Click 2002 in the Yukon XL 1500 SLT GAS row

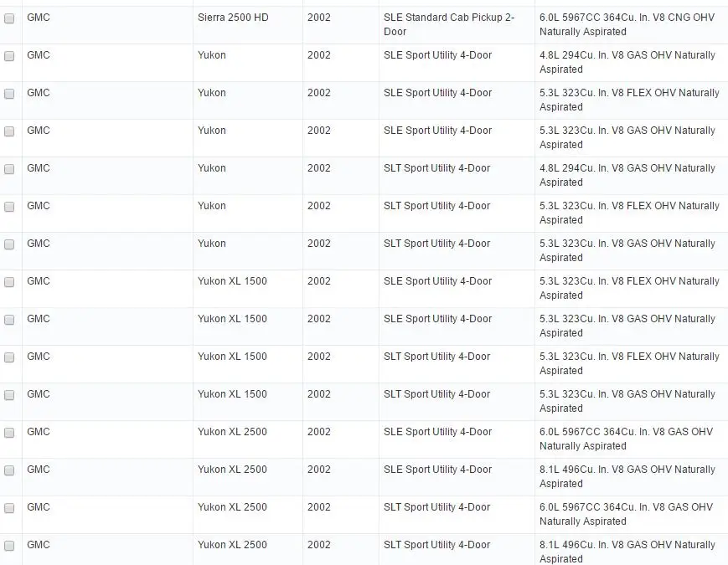click(319, 394)
